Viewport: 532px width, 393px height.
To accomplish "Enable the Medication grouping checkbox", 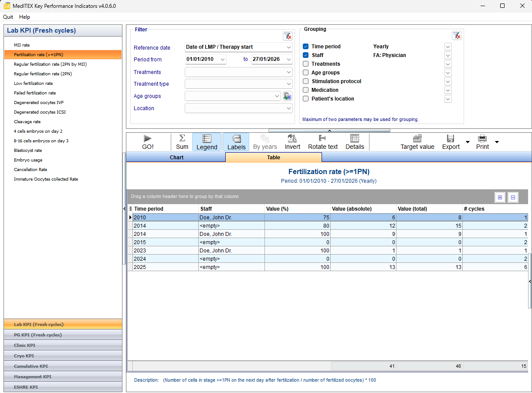I will point(306,90).
